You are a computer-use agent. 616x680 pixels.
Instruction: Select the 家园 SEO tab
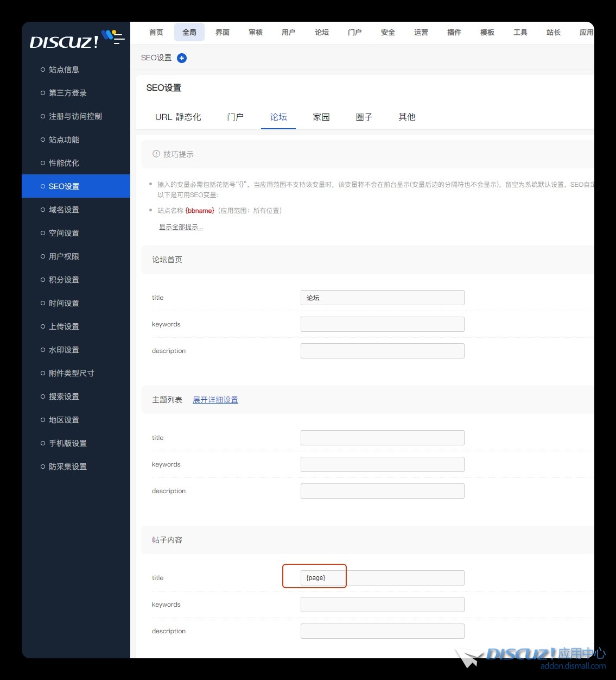pyautogui.click(x=321, y=117)
